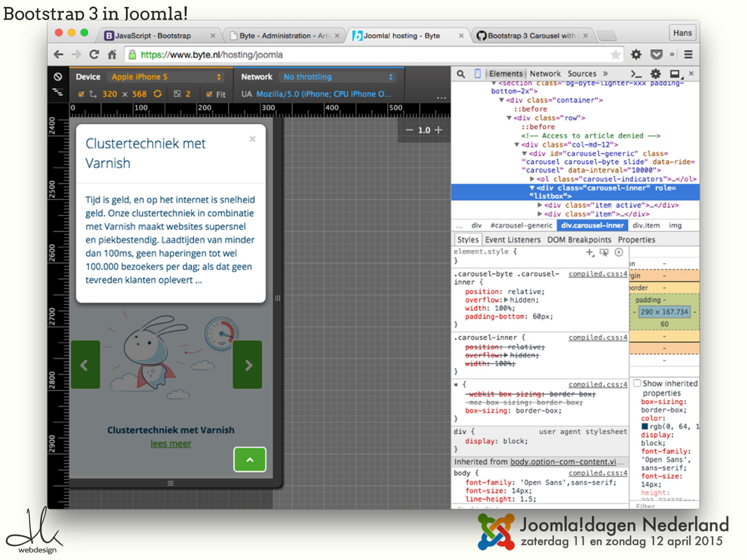The image size is (747, 560).
Task: Click the Pocket extension icon
Action: (656, 55)
